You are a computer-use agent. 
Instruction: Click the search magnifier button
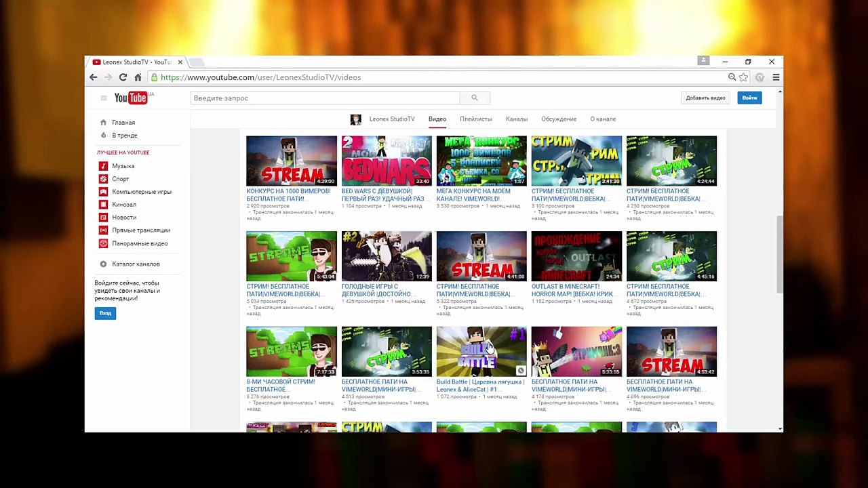pos(475,98)
